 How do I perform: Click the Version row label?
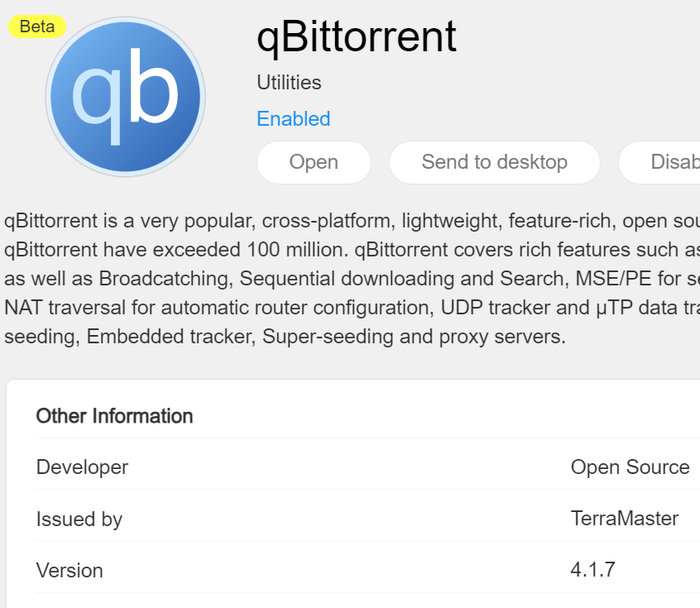coord(69,571)
